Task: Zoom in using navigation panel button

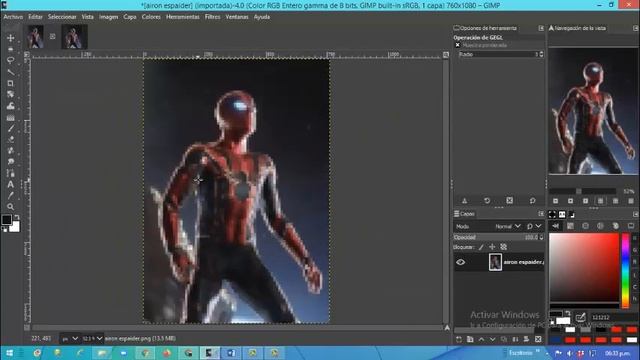Action: [571, 201]
